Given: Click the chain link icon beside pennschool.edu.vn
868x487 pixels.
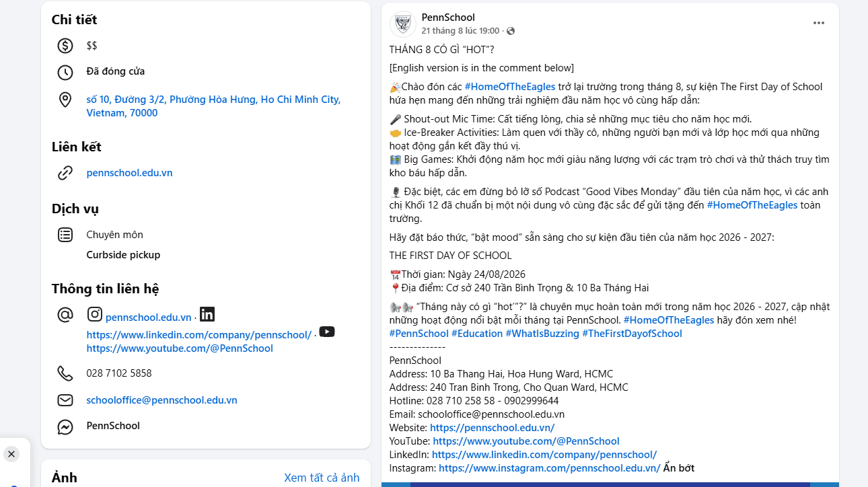Looking at the screenshot, I should (x=65, y=173).
